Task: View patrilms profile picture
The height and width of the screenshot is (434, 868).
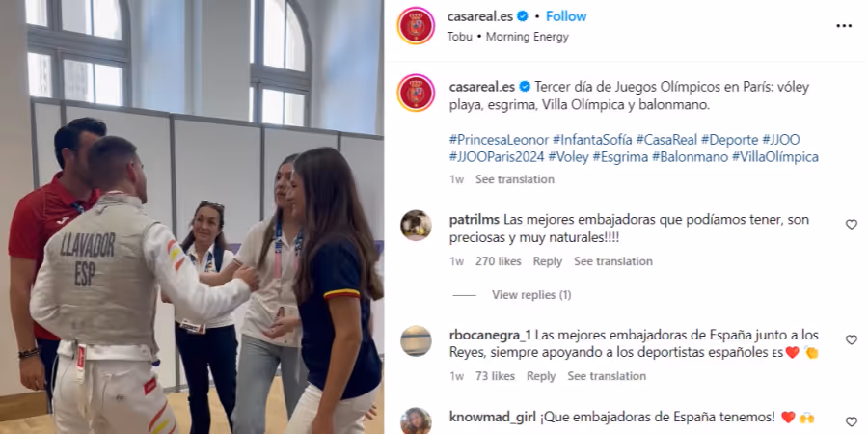Action: click(x=416, y=226)
